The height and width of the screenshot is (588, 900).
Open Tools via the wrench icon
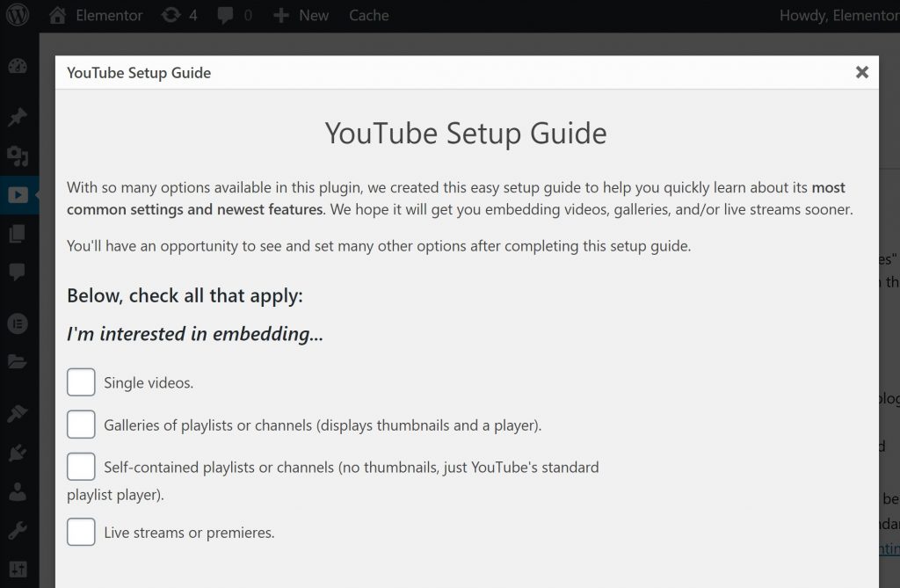click(18, 530)
